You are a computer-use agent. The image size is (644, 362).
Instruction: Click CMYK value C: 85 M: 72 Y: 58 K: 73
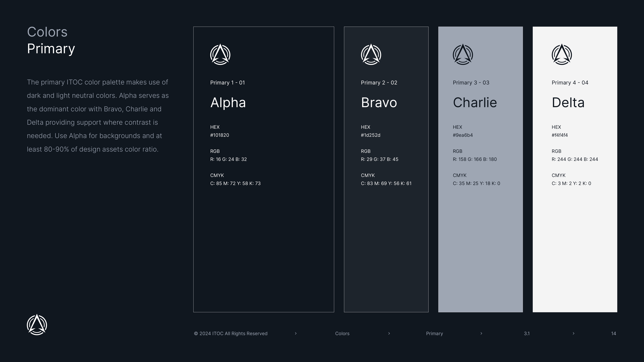pyautogui.click(x=235, y=183)
